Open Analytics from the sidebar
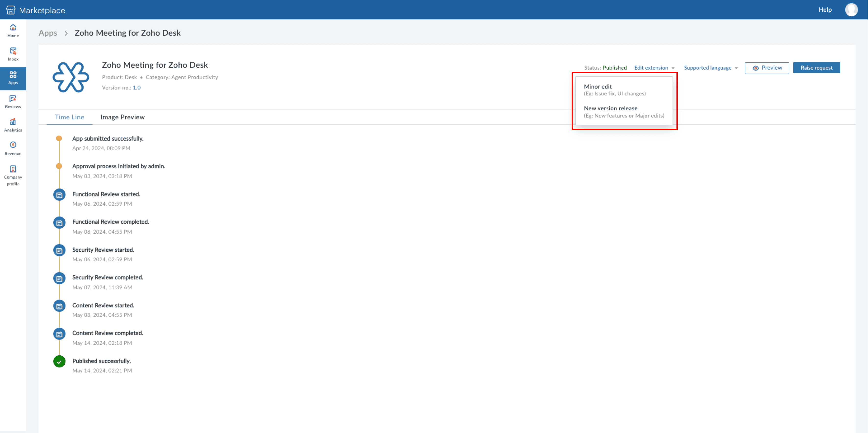 click(x=13, y=125)
